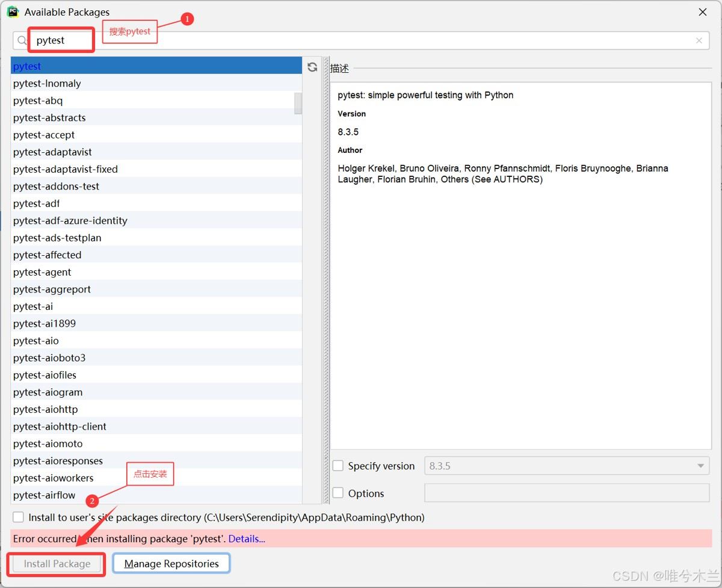This screenshot has height=588, width=722.
Task: Click the search magnifier icon
Action: point(22,41)
